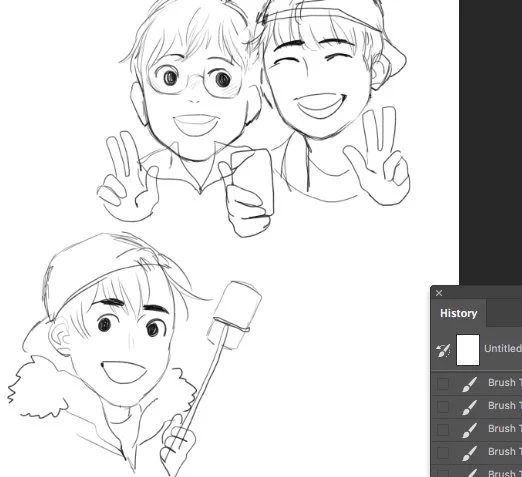Image resolution: width=522 pixels, height=477 pixels.
Task: Select the History panel tab
Action: click(x=458, y=313)
